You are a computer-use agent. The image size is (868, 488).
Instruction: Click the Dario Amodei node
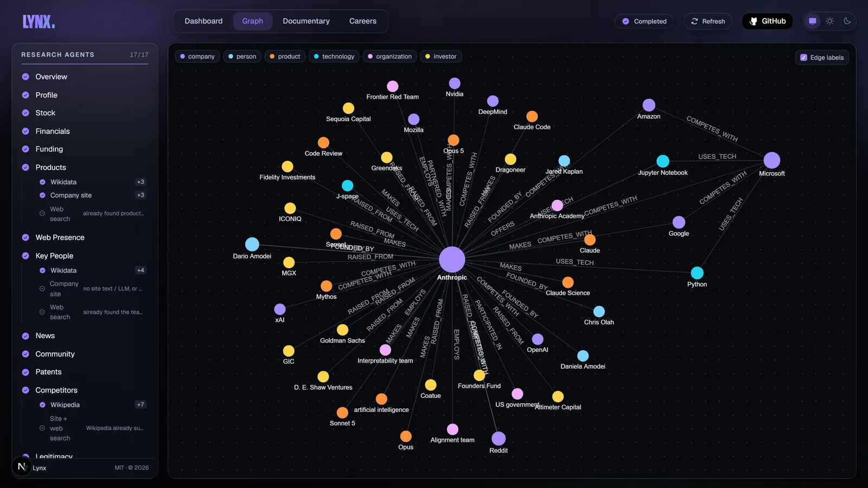252,244
